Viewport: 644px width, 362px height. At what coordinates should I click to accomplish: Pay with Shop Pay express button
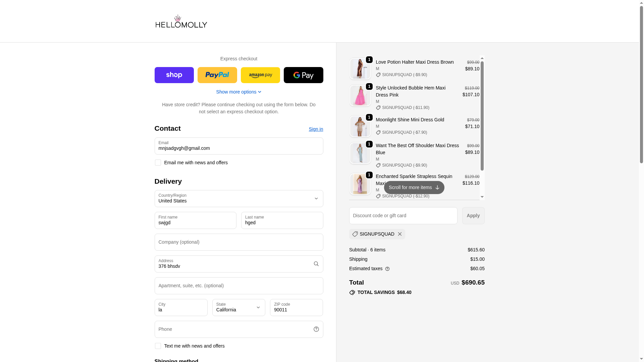[174, 75]
